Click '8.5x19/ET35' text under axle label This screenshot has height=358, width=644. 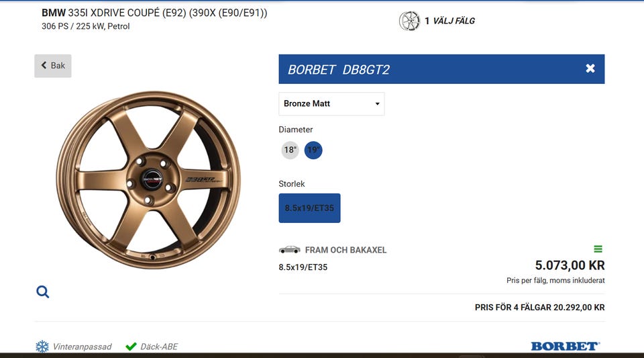tap(303, 267)
